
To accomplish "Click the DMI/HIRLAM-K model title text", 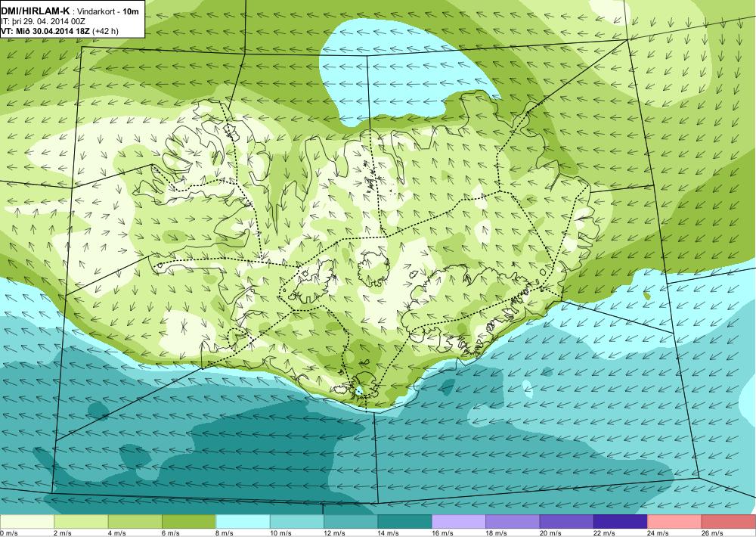I will [x=34, y=11].
